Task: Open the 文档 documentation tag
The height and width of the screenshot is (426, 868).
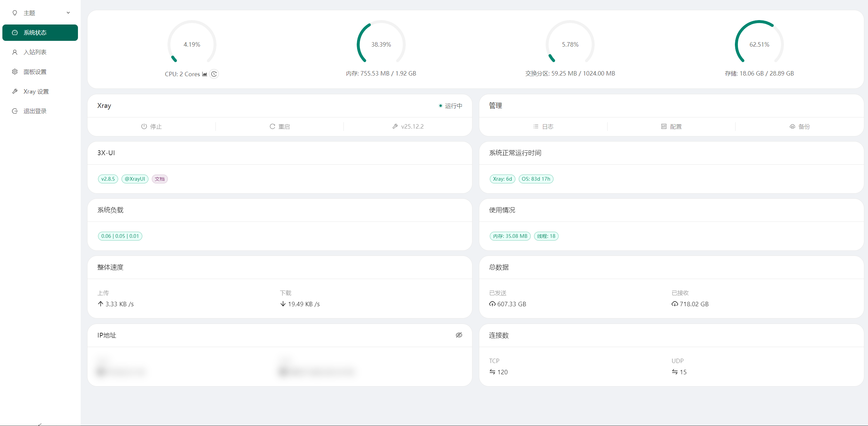Action: coord(160,179)
